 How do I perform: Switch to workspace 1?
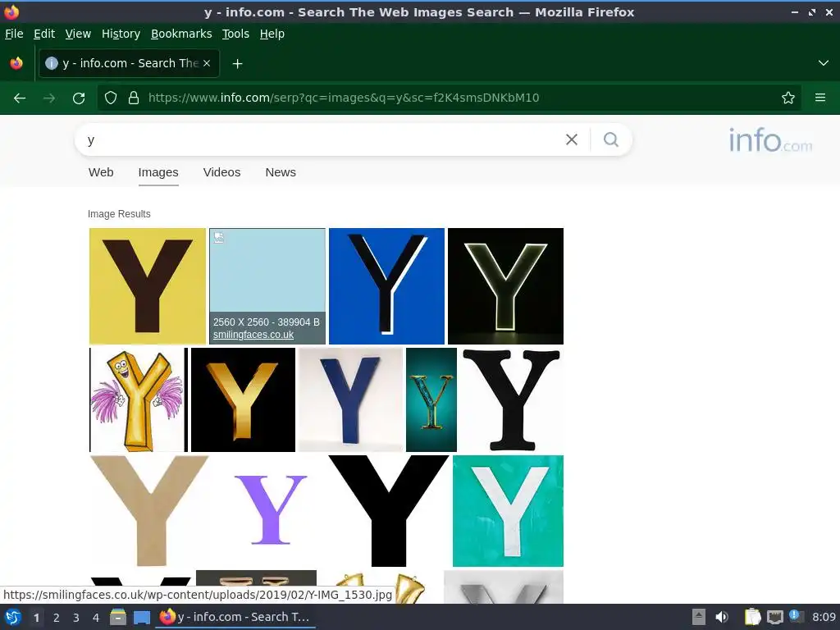click(36, 618)
